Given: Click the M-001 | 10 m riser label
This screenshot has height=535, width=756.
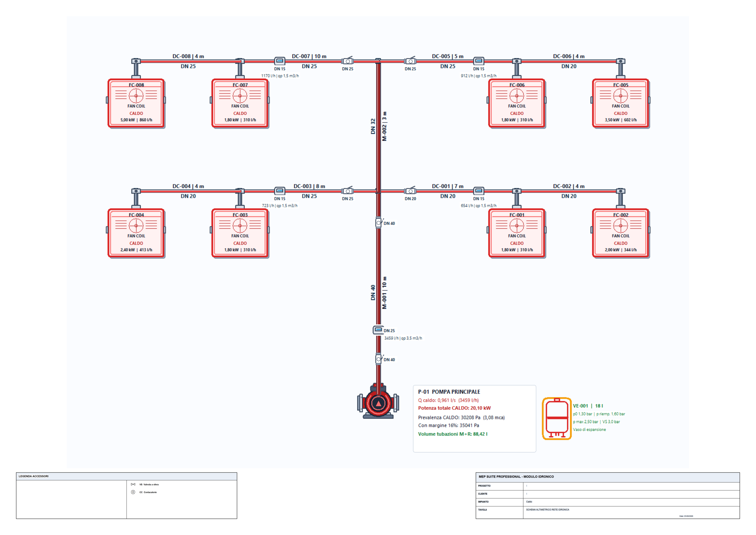Looking at the screenshot, I should click(384, 293).
